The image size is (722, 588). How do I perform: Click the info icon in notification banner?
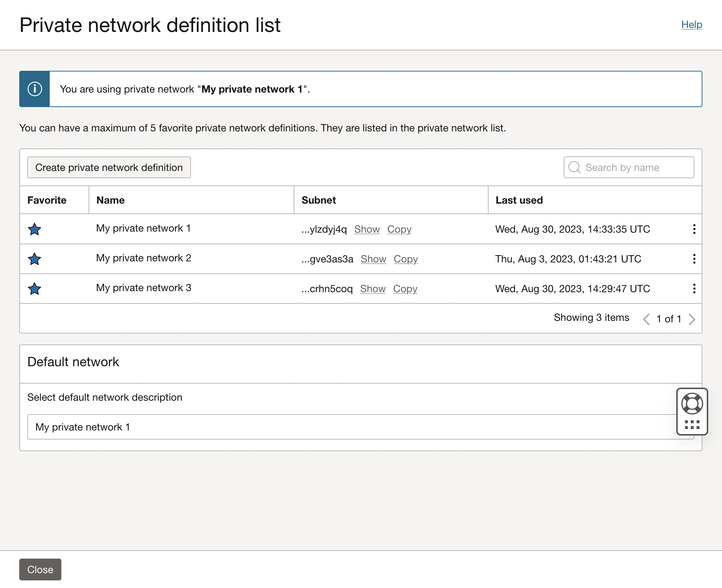point(35,89)
